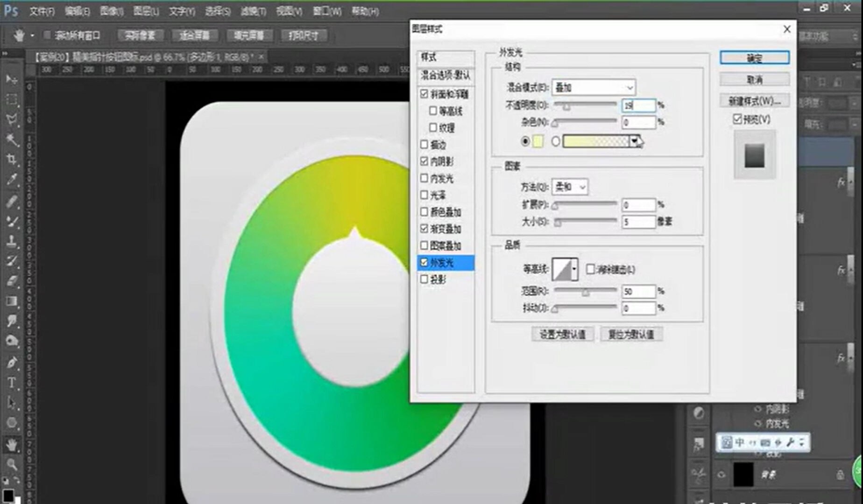Select the Gradient tool
The image size is (863, 504).
click(x=11, y=301)
